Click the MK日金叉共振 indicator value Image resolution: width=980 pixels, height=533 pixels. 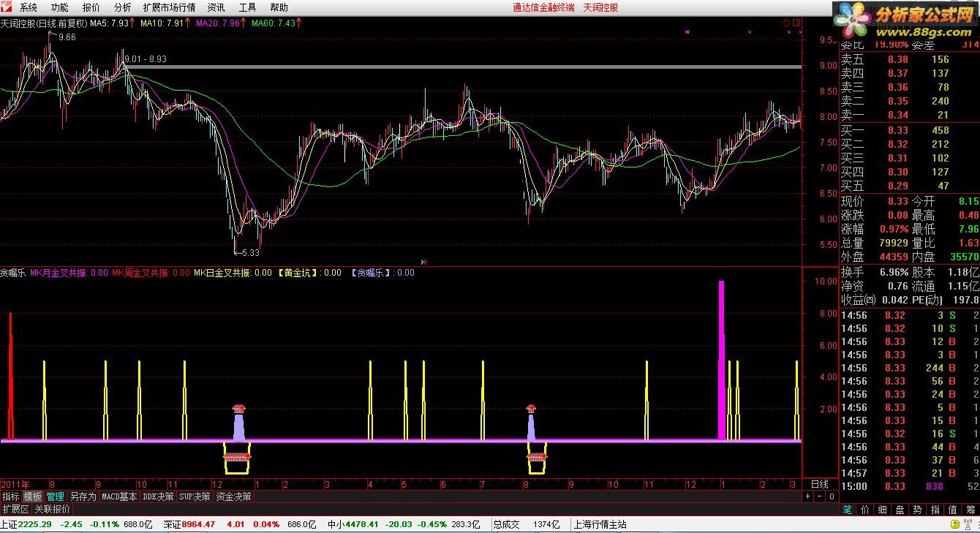click(233, 273)
